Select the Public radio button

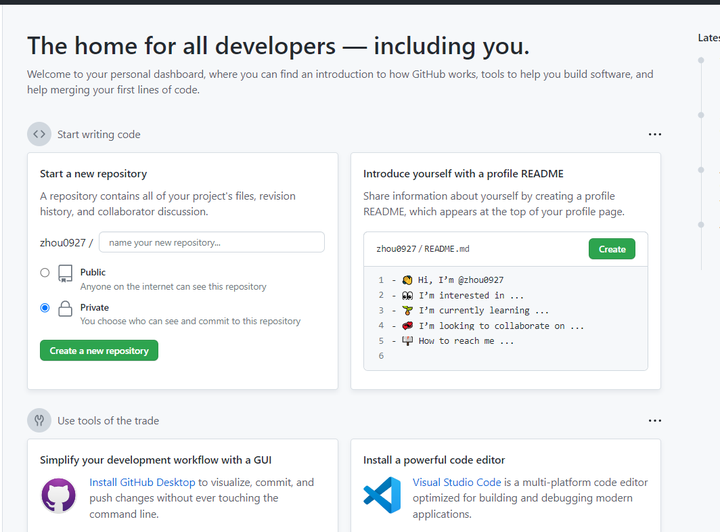coord(45,272)
